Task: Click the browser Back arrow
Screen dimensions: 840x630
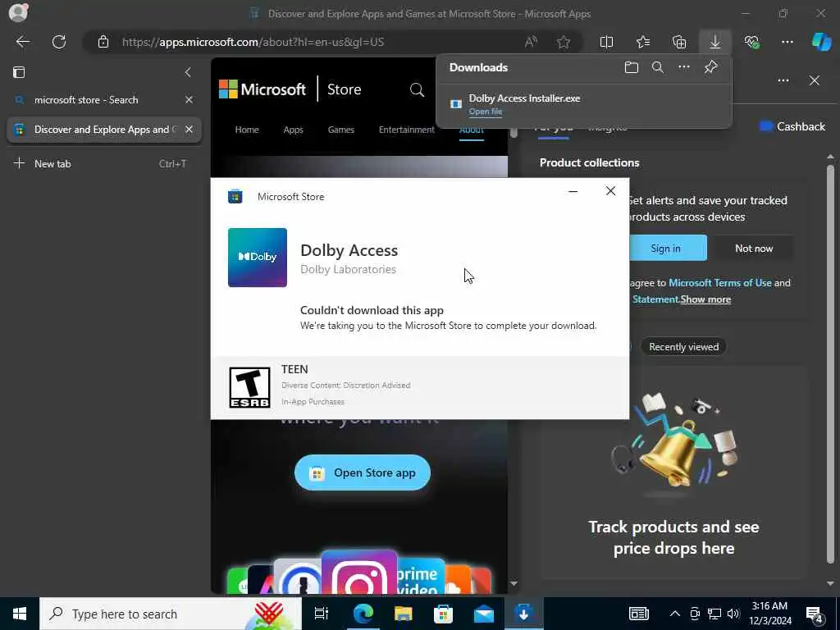Action: (22, 42)
